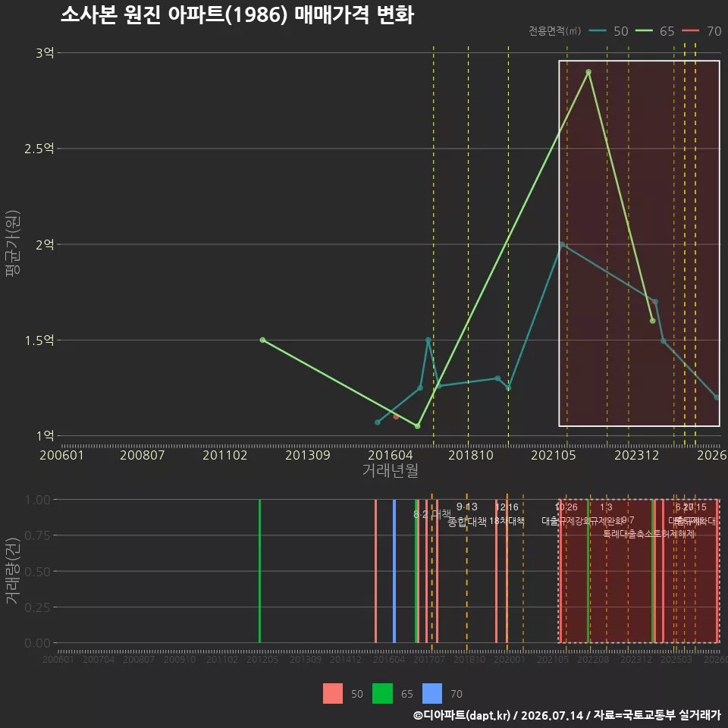
Task: Click the 201810 x-axis label
Action: coord(471,455)
